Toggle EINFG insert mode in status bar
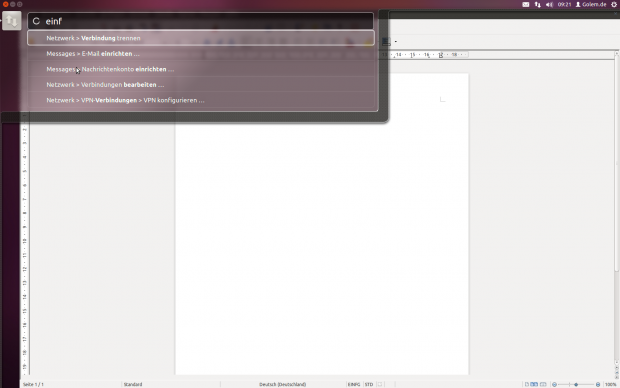Image resolution: width=620 pixels, height=388 pixels. pyautogui.click(x=354, y=384)
